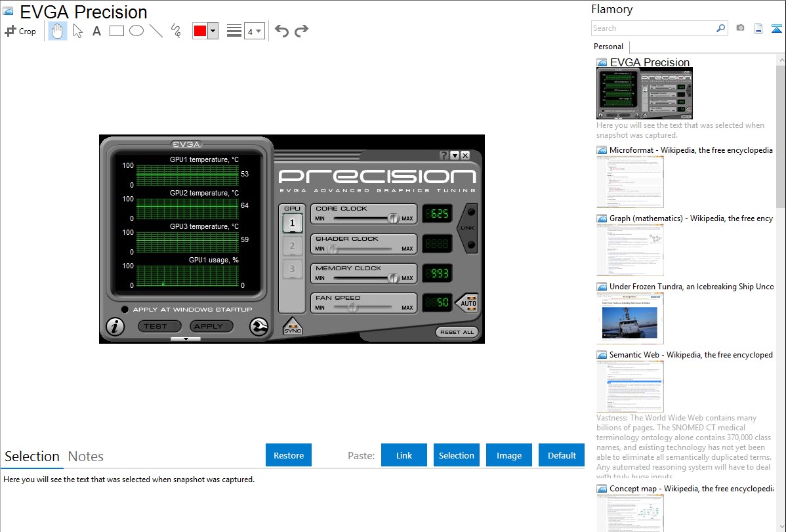
Task: Click the GPU1 usage graph
Action: [188, 276]
